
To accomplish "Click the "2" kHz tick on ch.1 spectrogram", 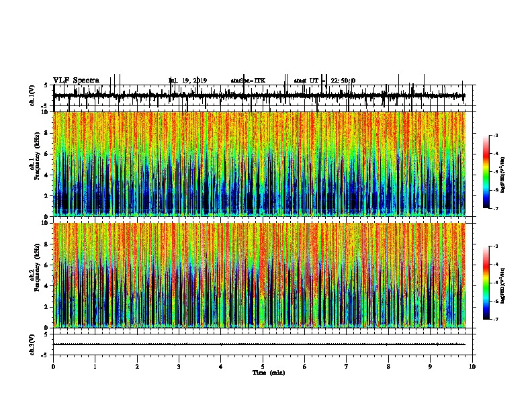I will point(47,195).
